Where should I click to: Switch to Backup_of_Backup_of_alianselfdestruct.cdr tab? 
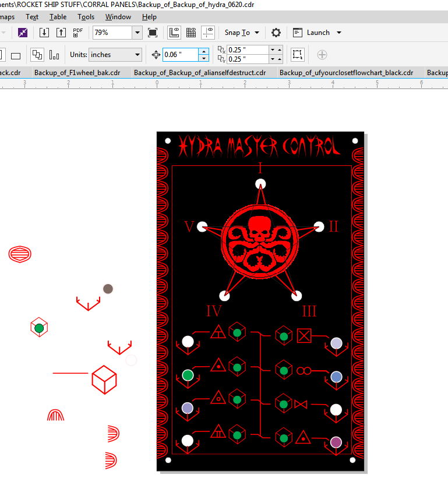(200, 73)
